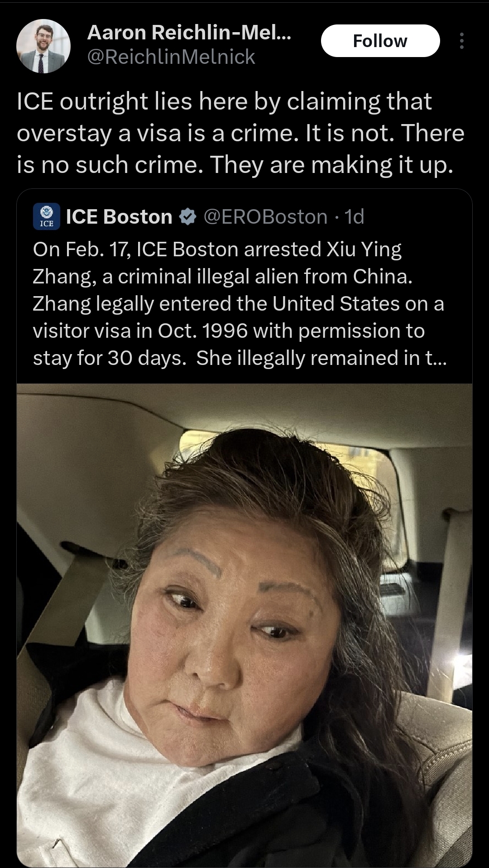Tap the 'criminal illegal alien from China' line
This screenshot has height=868, width=489.
click(222, 277)
